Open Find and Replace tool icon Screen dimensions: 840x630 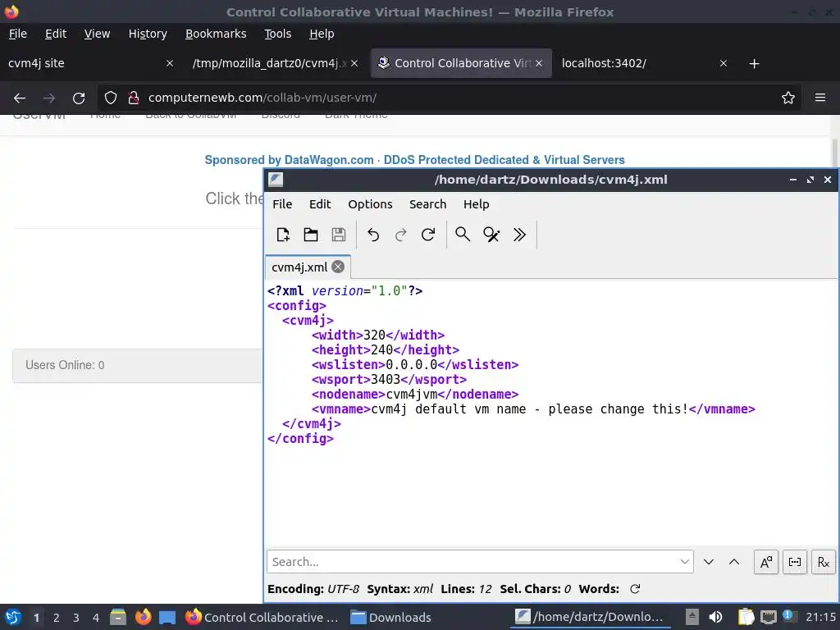click(x=491, y=235)
